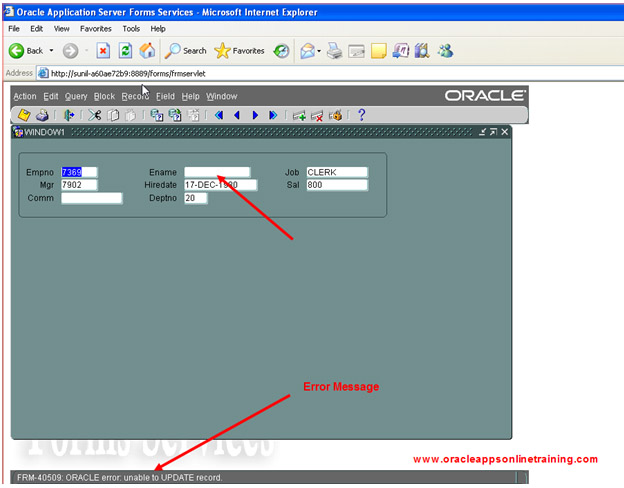Screen dimensions: 624x488
Task: Click the Exit form icon
Action: tap(69, 115)
